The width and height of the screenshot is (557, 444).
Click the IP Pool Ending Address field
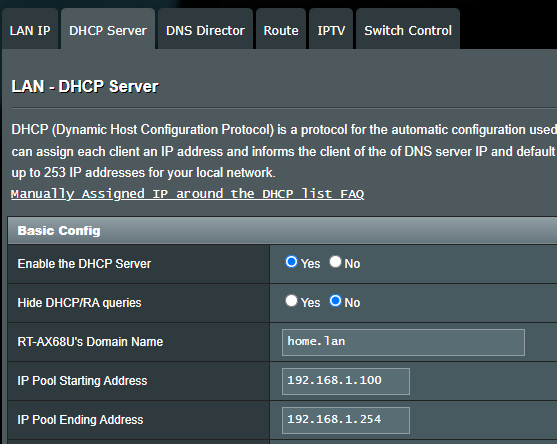point(346,420)
